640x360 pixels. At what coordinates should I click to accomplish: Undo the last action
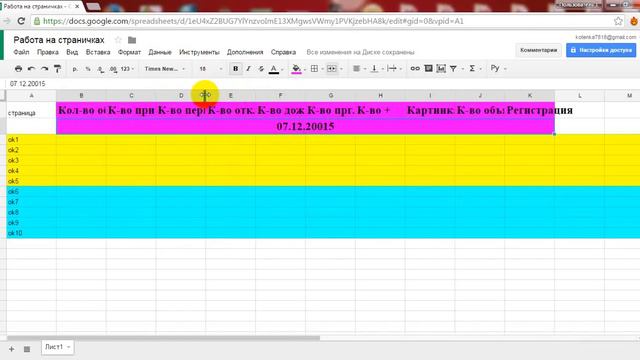pos(31,69)
